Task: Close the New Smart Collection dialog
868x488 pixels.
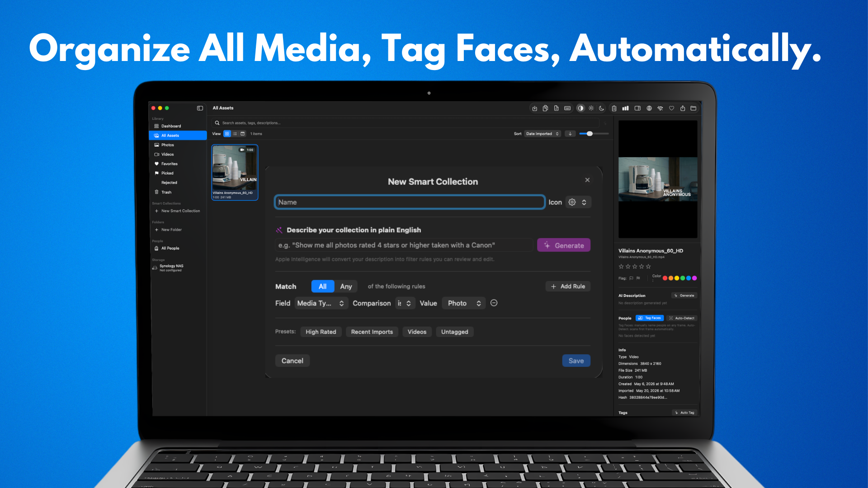Action: click(587, 180)
